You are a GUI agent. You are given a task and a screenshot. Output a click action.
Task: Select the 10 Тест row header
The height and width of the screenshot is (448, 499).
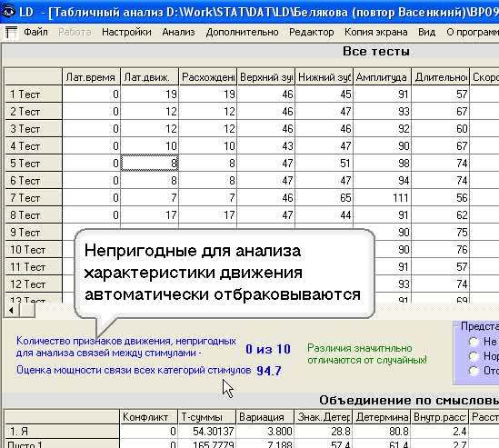click(34, 250)
